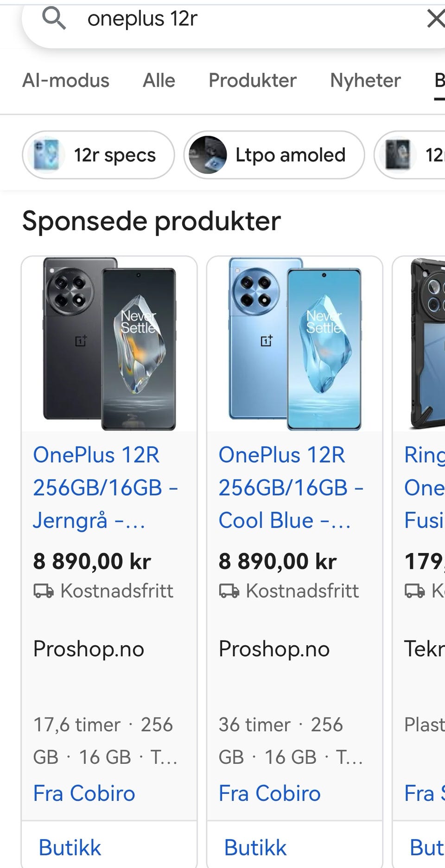This screenshot has width=445, height=868.
Task: Tap the "12r specs" suggestion chip
Action: [x=114, y=155]
